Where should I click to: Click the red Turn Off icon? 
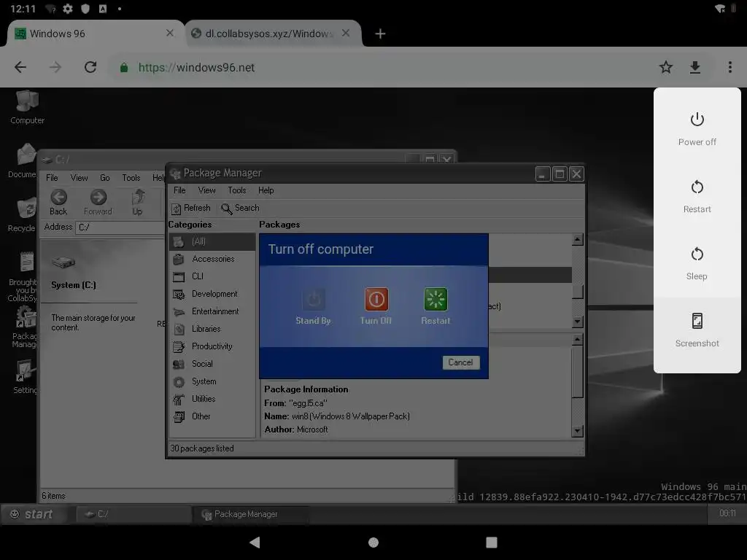376,299
